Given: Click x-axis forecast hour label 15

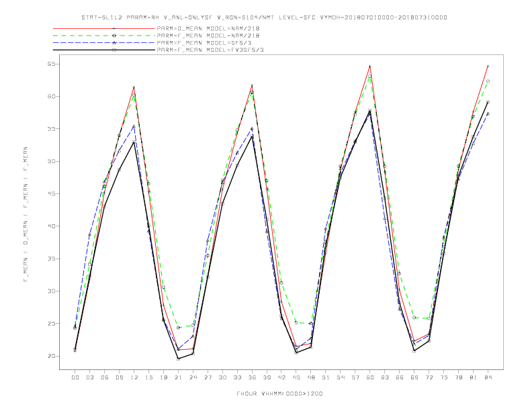Looking at the screenshot, I should 148,377.
